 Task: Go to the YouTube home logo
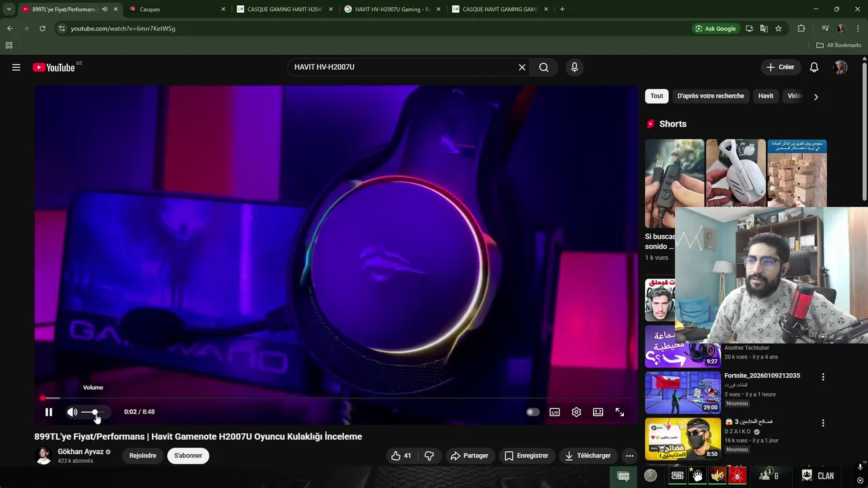(54, 67)
